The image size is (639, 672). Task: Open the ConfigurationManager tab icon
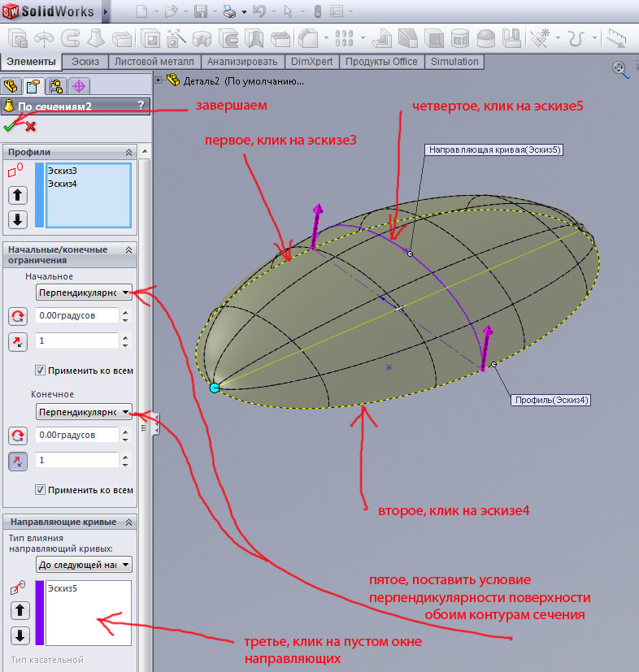click(x=56, y=86)
